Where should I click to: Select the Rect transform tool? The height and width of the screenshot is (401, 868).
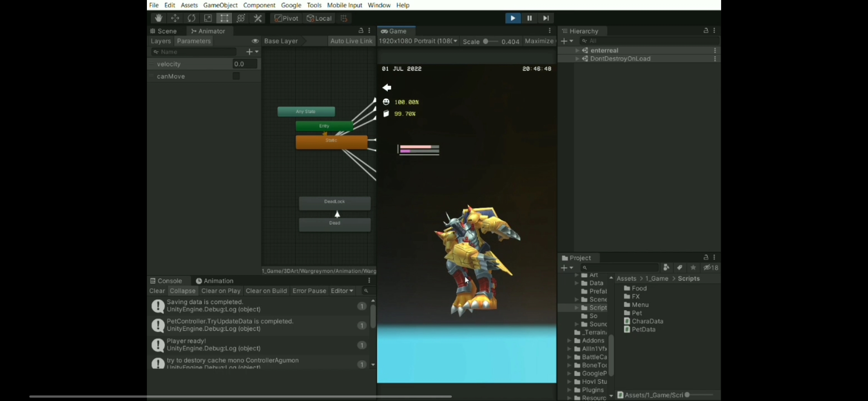tap(224, 18)
